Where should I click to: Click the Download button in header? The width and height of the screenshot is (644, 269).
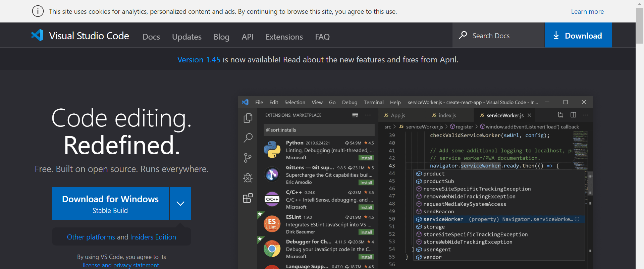[578, 35]
